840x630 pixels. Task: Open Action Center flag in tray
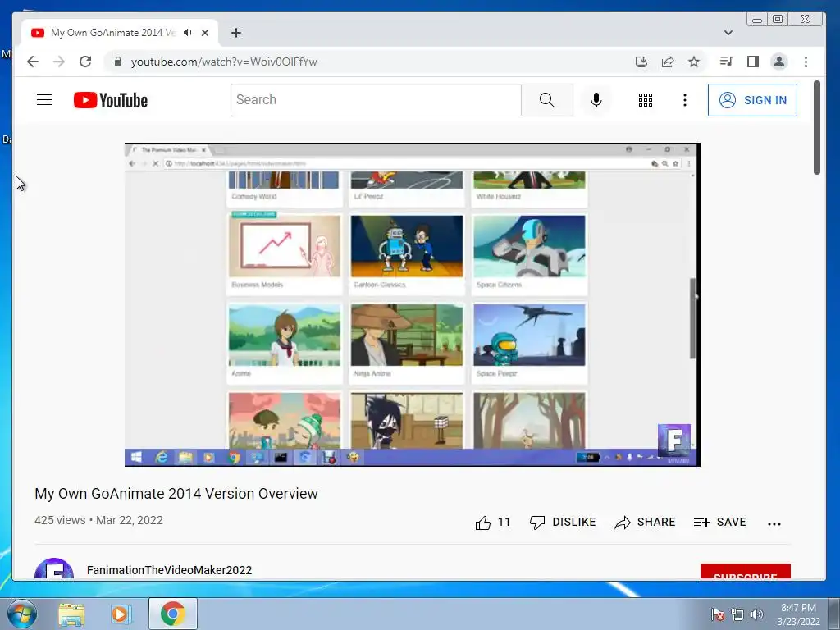(717, 614)
